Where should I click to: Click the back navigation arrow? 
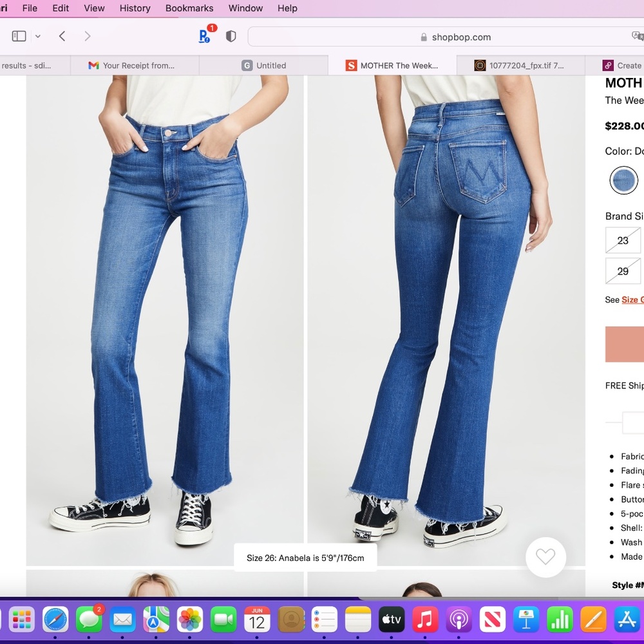tap(62, 36)
